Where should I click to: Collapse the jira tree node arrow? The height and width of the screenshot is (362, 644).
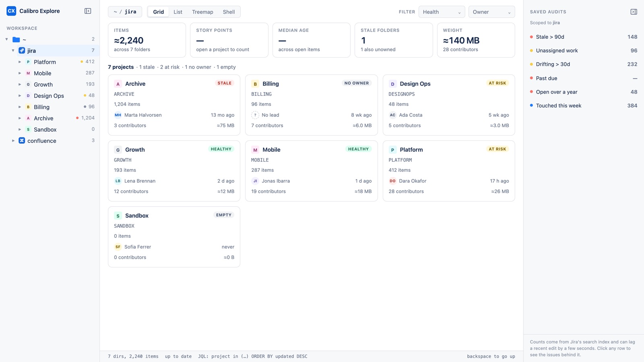pos(13,51)
